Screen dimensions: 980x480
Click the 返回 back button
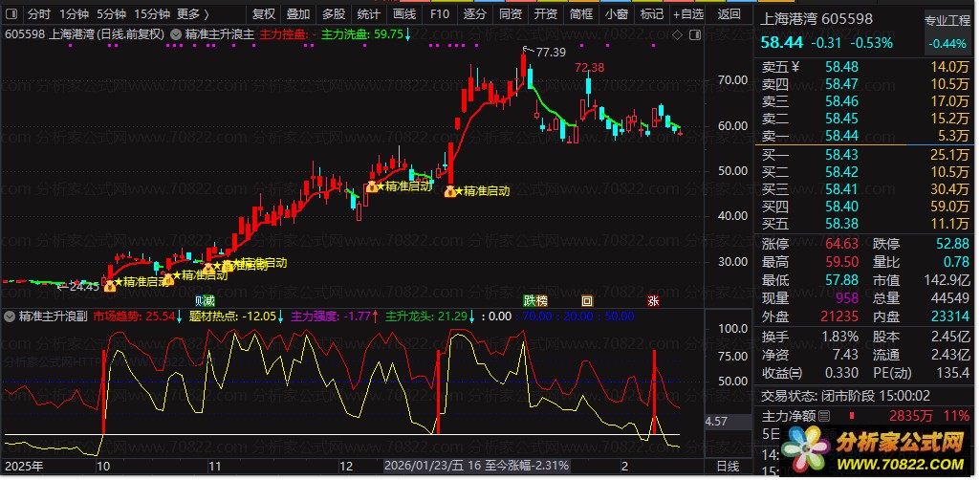pos(730,13)
